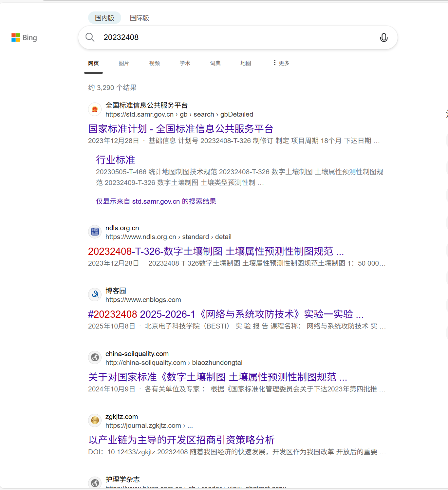Open the 学术 tab
This screenshot has width=448, height=490.
point(185,63)
